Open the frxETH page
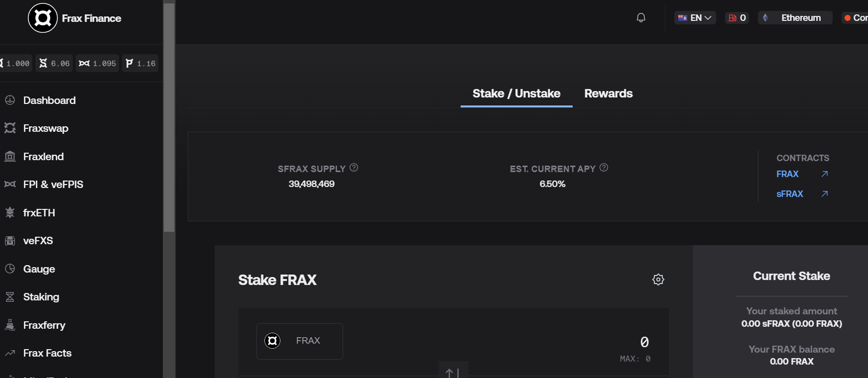 (38, 212)
